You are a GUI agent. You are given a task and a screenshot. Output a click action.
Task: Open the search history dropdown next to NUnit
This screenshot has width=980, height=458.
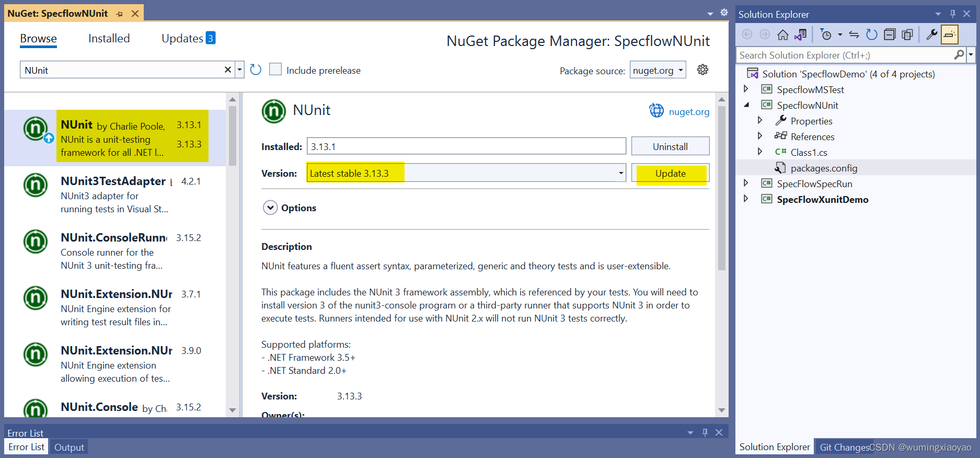click(x=239, y=70)
